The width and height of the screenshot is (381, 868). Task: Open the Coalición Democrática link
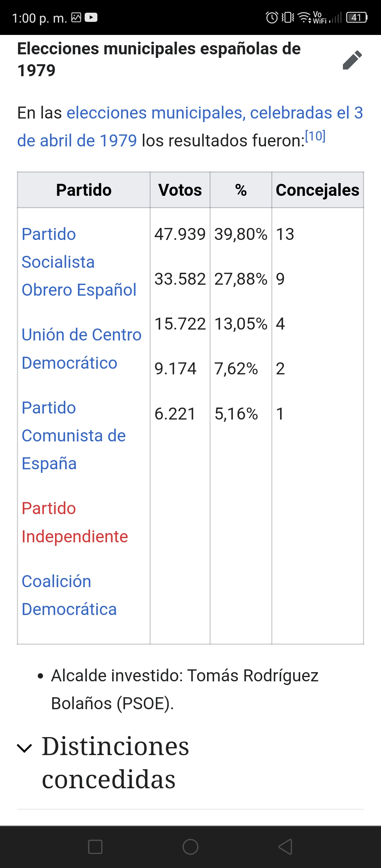click(x=69, y=595)
